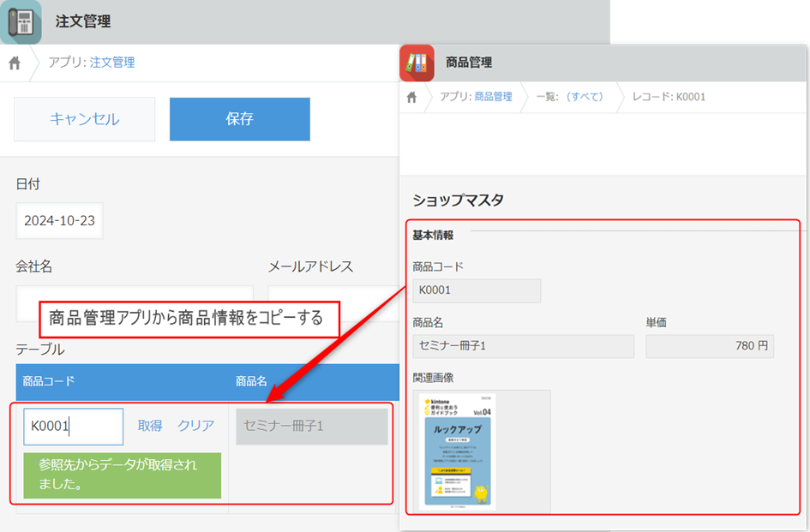Open the 商品管理 breadcrumb link
The height and width of the screenshot is (532, 810).
click(x=493, y=97)
